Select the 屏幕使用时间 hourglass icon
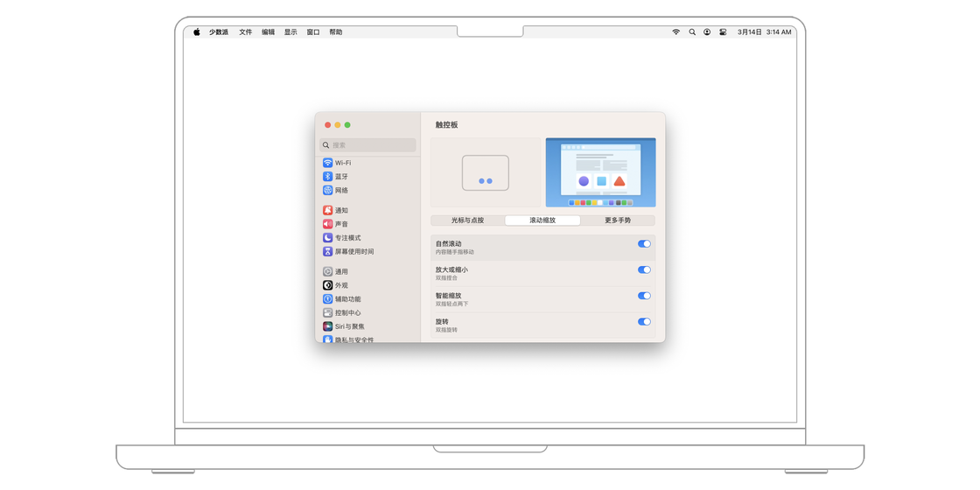The height and width of the screenshot is (490, 980). 327,251
